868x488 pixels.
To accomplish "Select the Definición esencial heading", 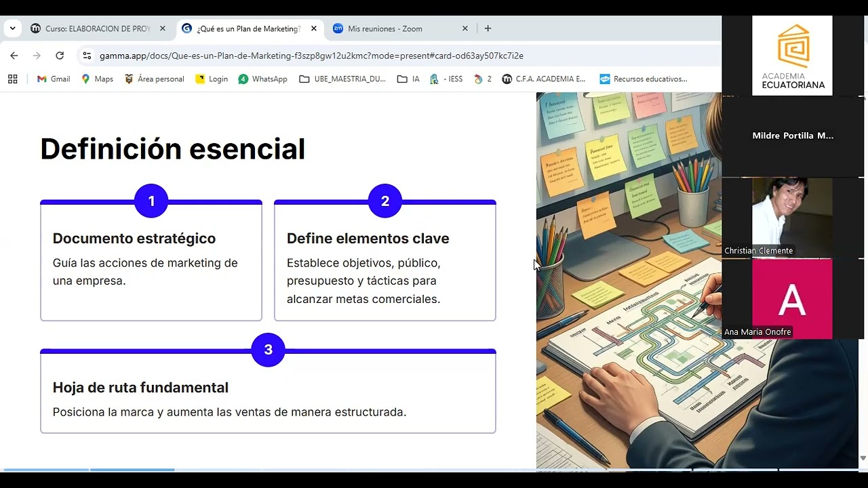I will coord(173,149).
